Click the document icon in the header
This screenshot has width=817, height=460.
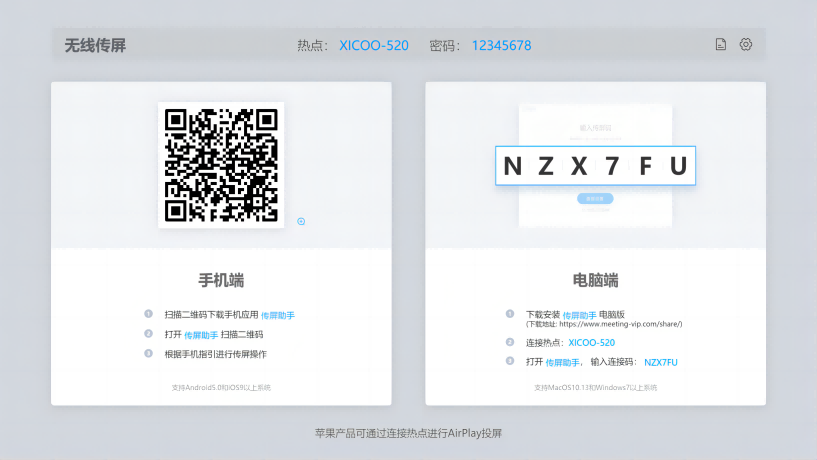pos(721,45)
